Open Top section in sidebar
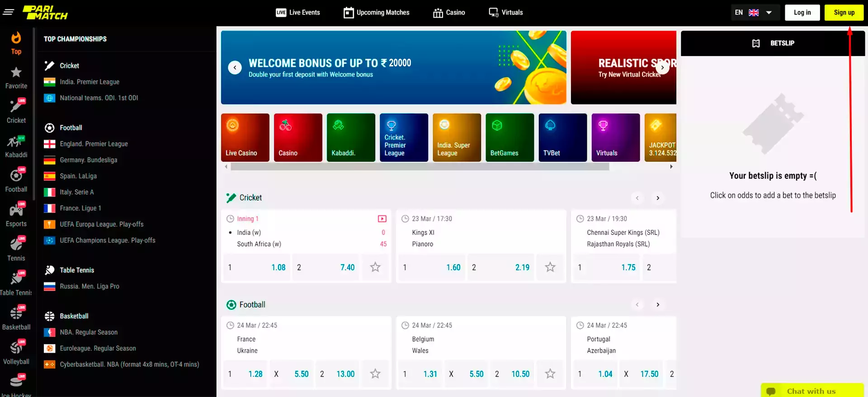The image size is (868, 397). pos(16,43)
